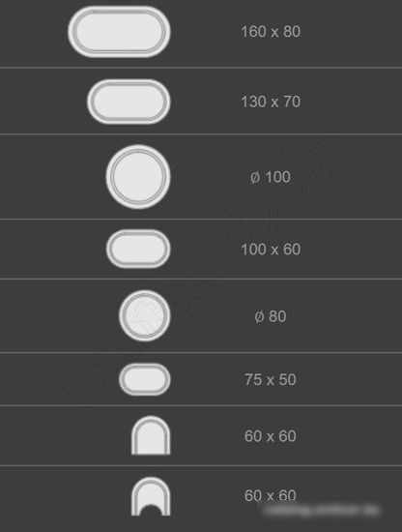Click the blurred watermark text at bottom right
Viewport: 402px width, 532px height.
322,510
